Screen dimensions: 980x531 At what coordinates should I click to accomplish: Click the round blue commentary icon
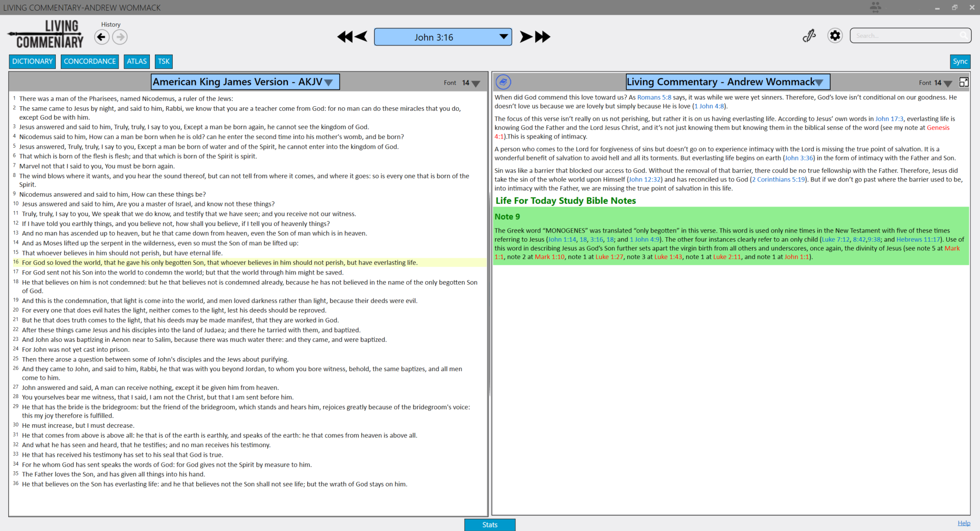pyautogui.click(x=503, y=82)
